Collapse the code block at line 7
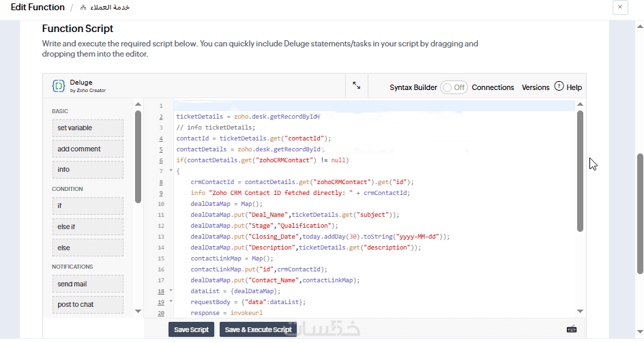644x343 pixels. click(x=171, y=171)
